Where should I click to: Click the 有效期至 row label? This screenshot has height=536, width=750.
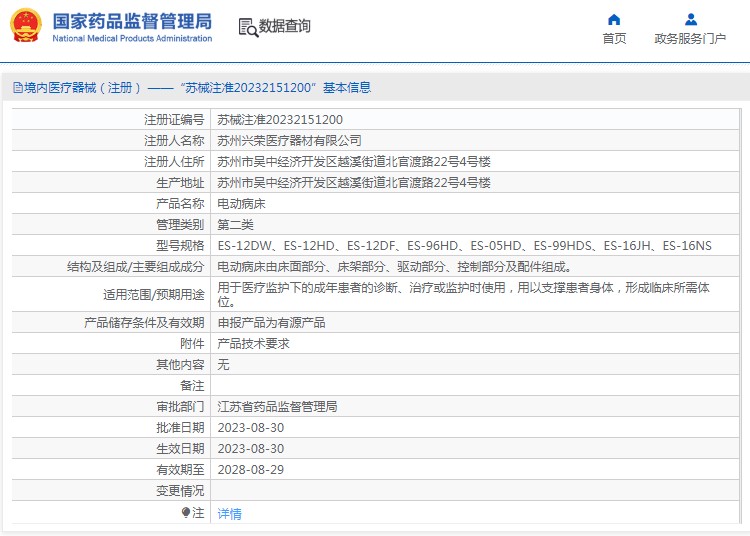(180, 470)
